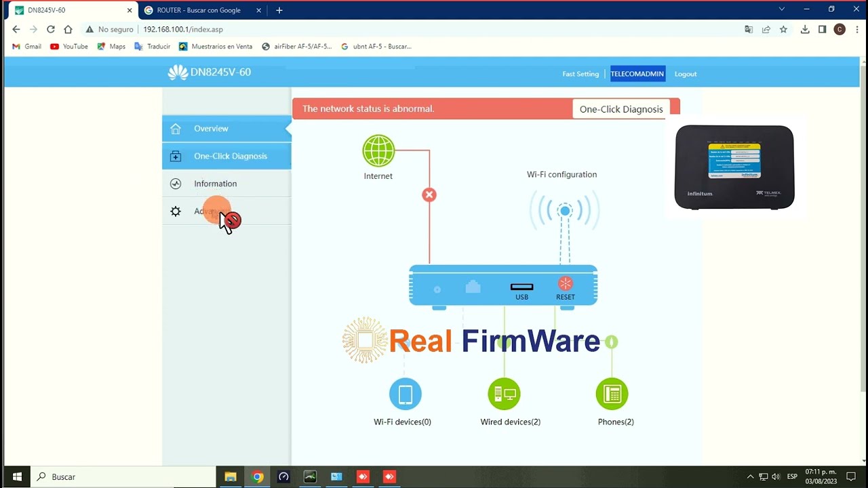Show hidden system tray icons
The image size is (868, 488).
point(750,476)
